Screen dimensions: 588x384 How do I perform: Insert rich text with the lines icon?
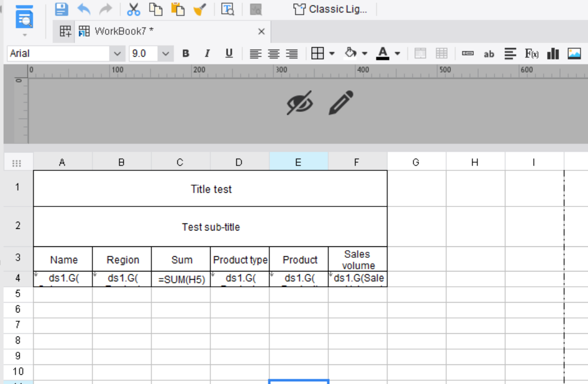pyautogui.click(x=510, y=54)
